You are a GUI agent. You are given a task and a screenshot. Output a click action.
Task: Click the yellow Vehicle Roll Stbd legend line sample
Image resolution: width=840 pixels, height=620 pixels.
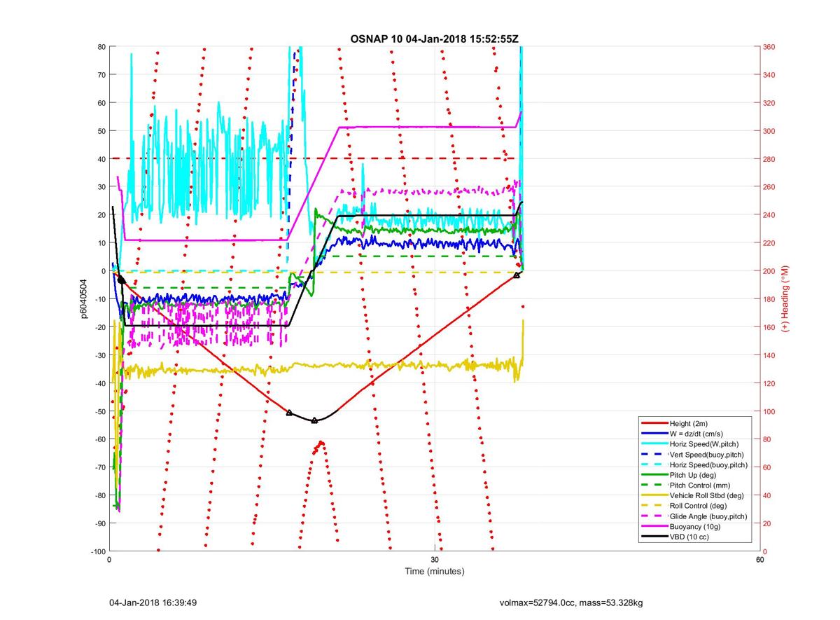click(654, 495)
